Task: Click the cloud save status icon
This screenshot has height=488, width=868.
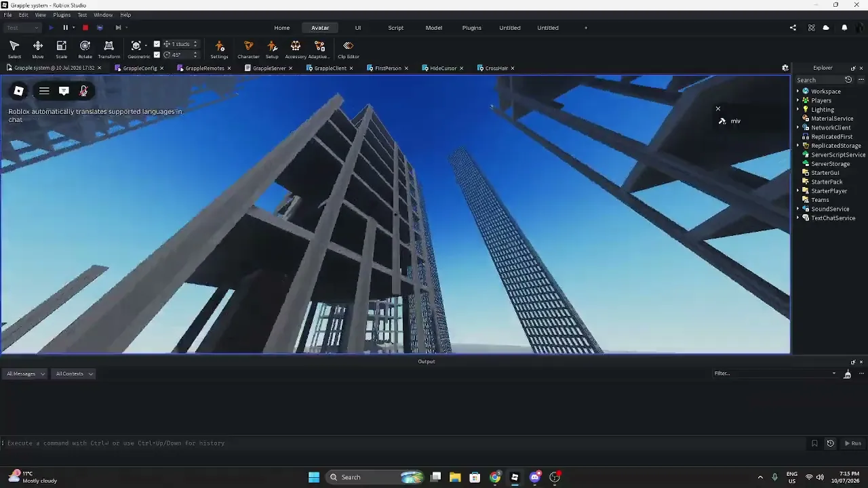Action: coord(826,28)
